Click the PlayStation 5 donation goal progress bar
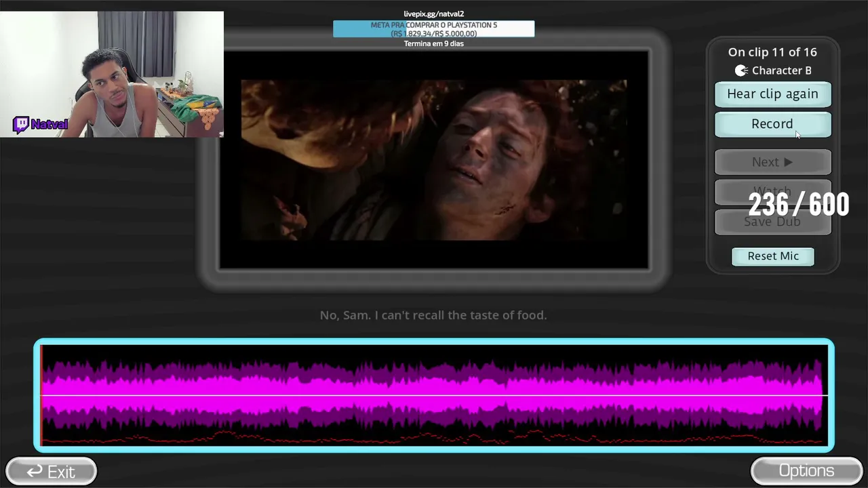 click(434, 29)
